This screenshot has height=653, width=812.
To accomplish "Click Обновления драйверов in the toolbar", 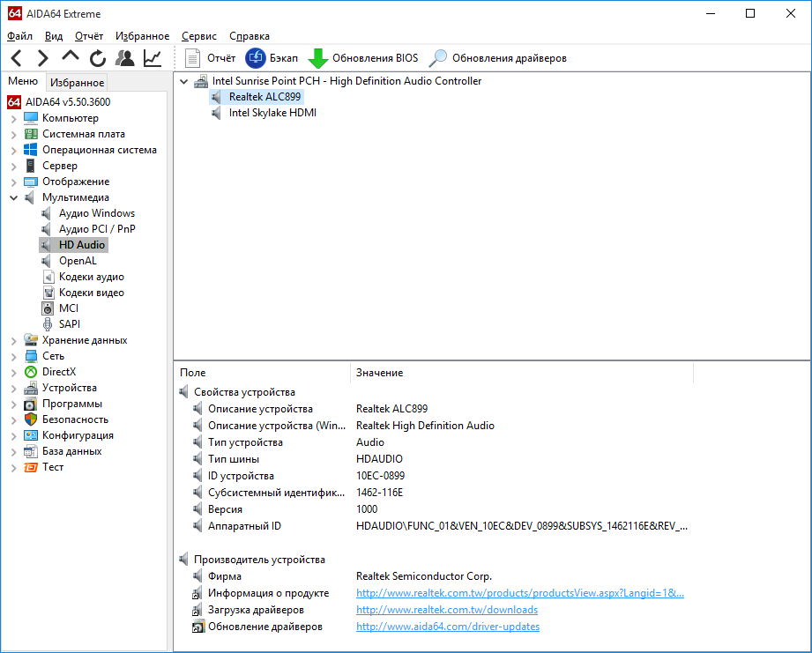I will [x=497, y=58].
